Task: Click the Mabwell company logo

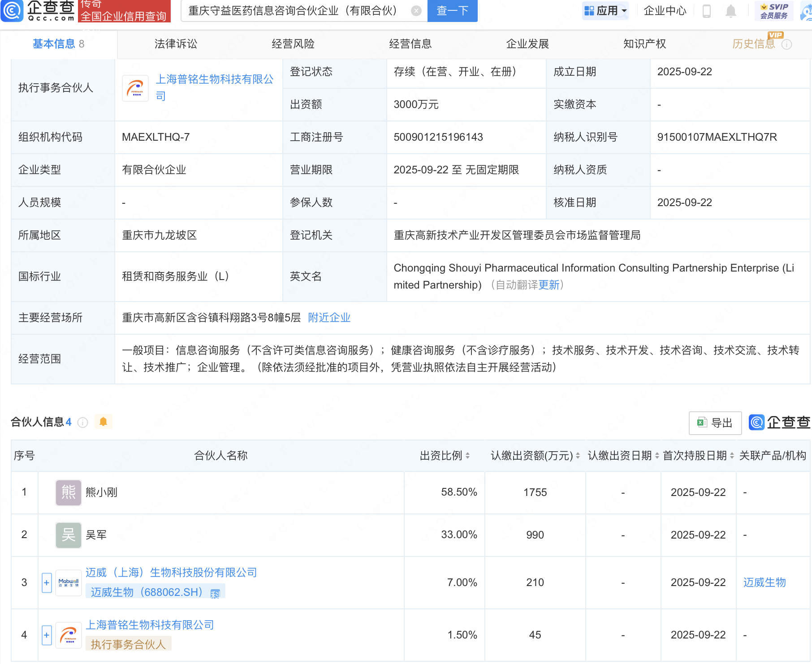Action: [69, 582]
